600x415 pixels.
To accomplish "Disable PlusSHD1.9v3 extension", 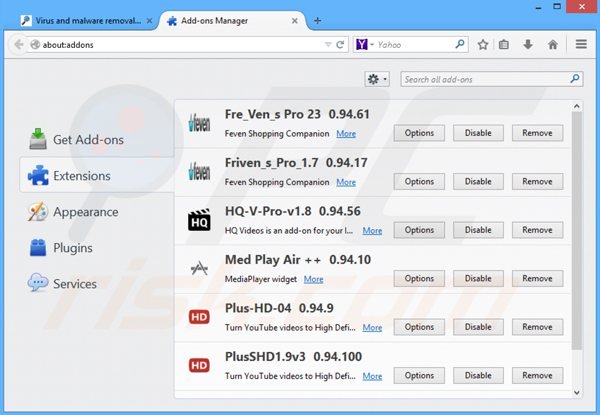I will pos(478,376).
